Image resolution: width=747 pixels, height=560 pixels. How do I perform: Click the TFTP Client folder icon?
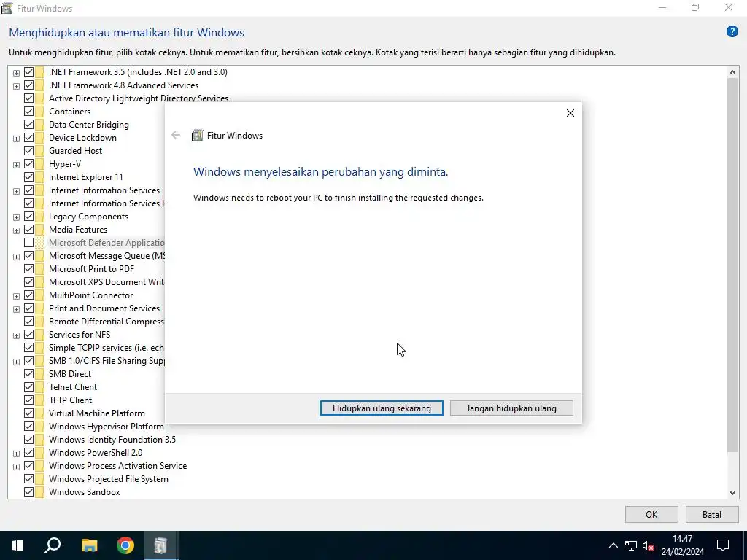(40, 400)
